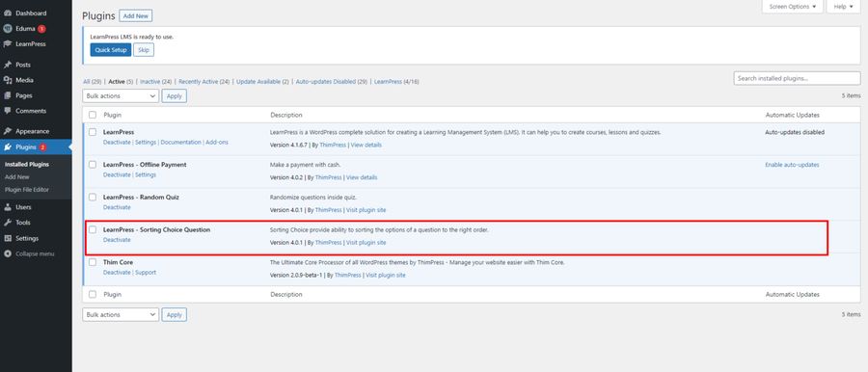
Task: Click the Pages icon in the sidebar
Action: coord(8,95)
